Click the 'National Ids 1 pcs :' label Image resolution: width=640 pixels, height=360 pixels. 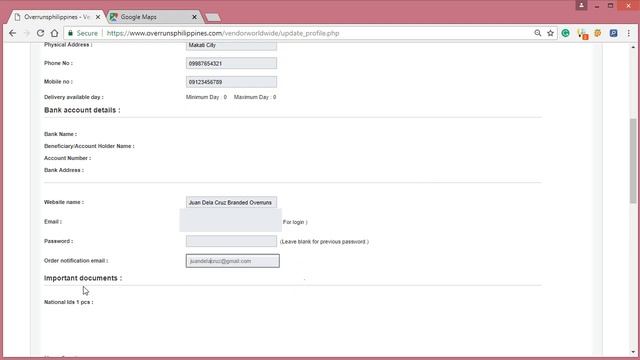tap(69, 302)
